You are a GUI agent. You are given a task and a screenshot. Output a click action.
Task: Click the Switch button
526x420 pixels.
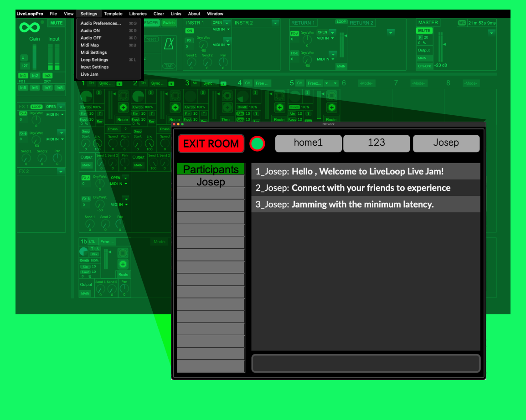click(169, 23)
